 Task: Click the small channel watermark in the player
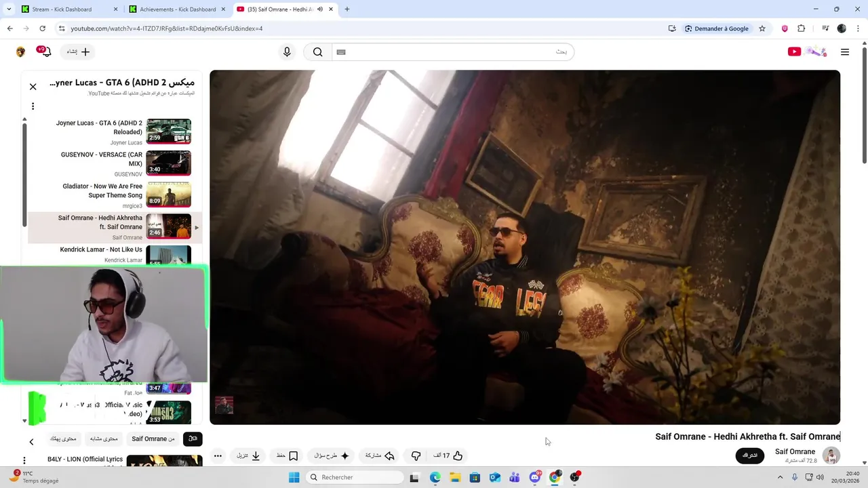click(x=224, y=405)
